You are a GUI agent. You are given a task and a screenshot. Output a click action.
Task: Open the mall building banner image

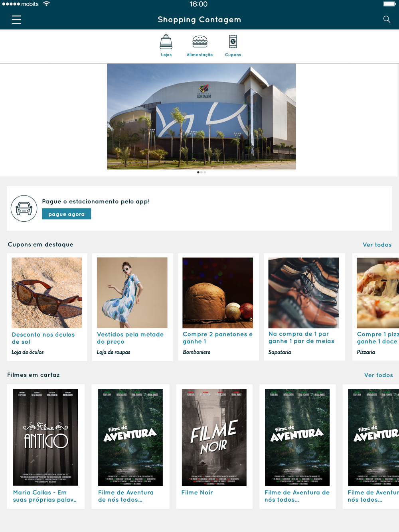coord(201,116)
